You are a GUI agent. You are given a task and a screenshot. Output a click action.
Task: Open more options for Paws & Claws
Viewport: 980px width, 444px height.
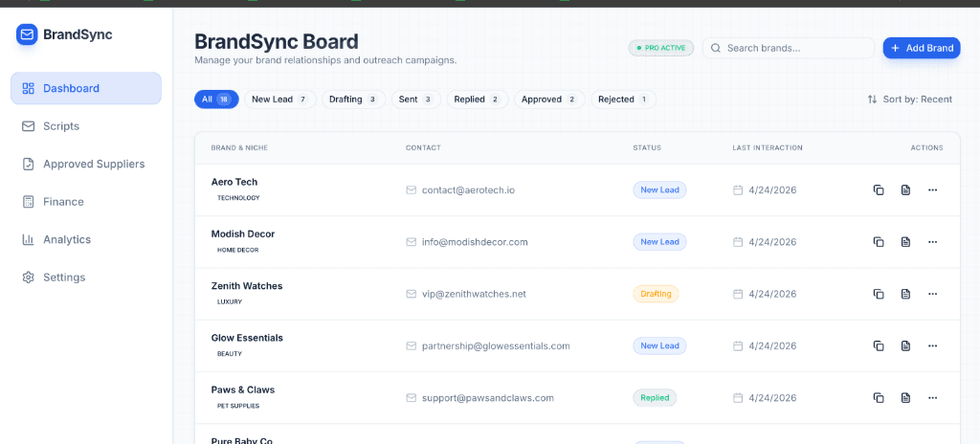[x=932, y=398]
